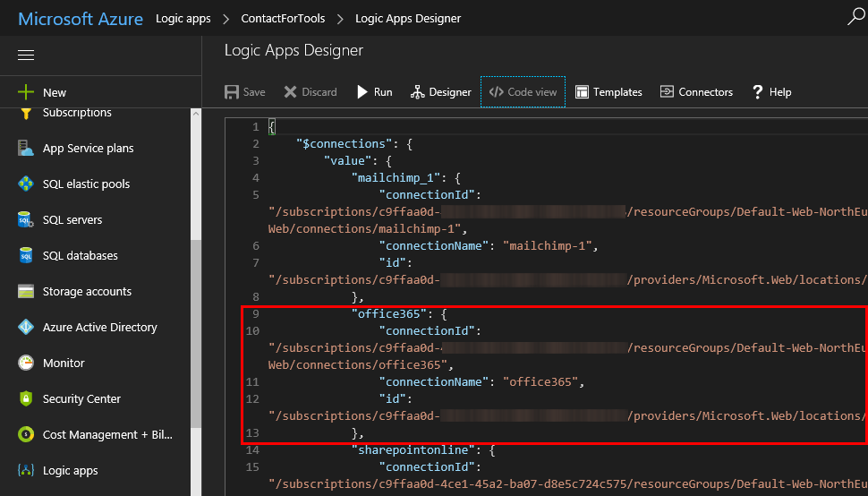Click the Cost Management icon
This screenshot has height=496, width=868.
tap(25, 434)
